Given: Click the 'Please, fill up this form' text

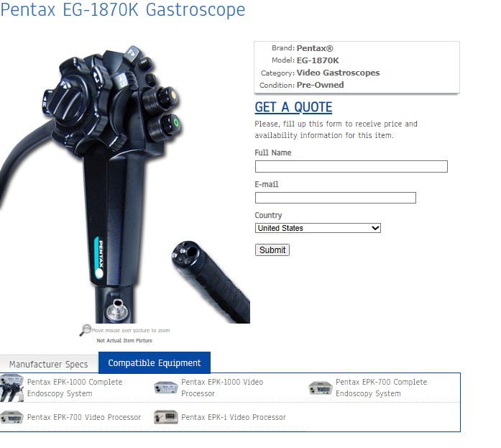Looking at the screenshot, I should 336,129.
